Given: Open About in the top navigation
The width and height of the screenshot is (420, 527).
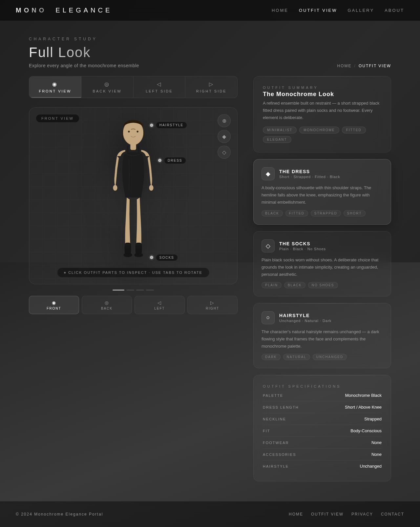Looking at the screenshot, I should click(x=394, y=10).
